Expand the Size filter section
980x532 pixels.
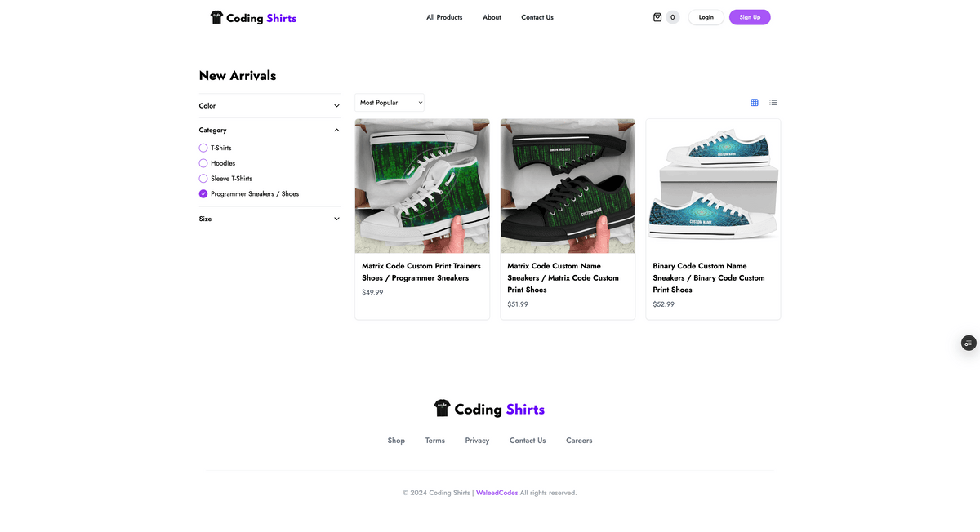[336, 219]
